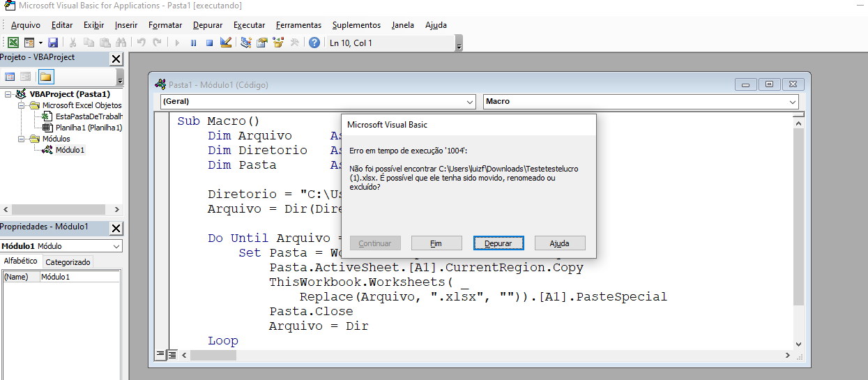Open the Object Browser toolbar icon
The height and width of the screenshot is (380, 868).
tap(278, 43)
